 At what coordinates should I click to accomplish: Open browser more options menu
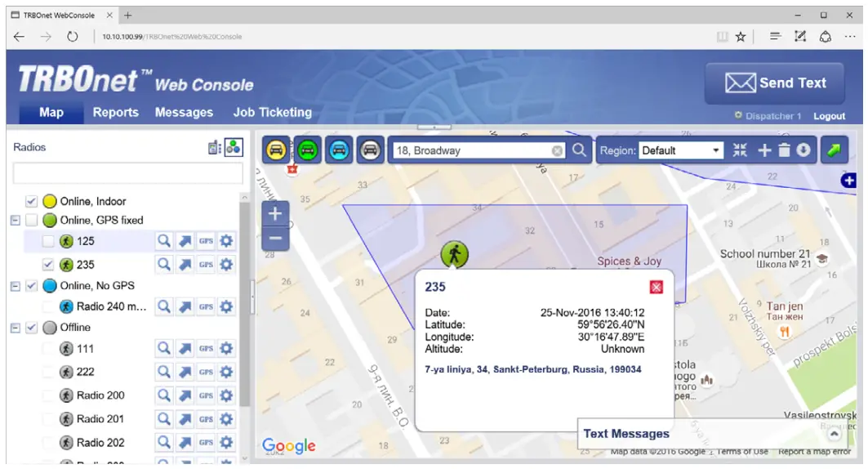[850, 37]
